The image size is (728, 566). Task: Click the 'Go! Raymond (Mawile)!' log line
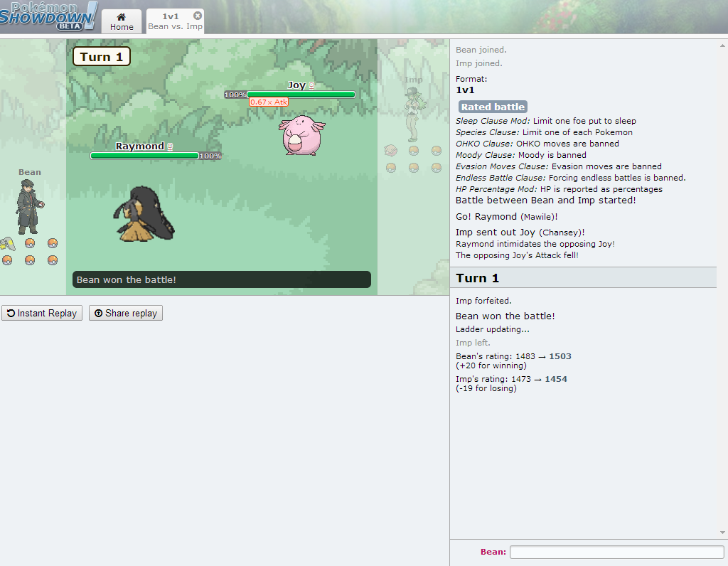[506, 216]
